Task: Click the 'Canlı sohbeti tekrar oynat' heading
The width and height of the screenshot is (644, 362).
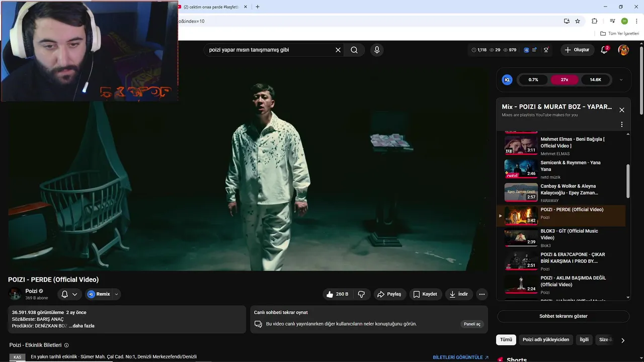Action: pos(281,312)
